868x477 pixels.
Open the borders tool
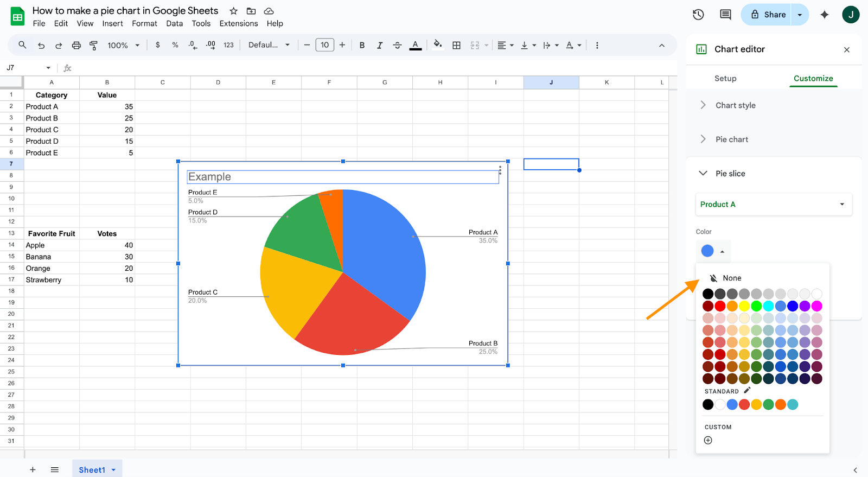457,46
